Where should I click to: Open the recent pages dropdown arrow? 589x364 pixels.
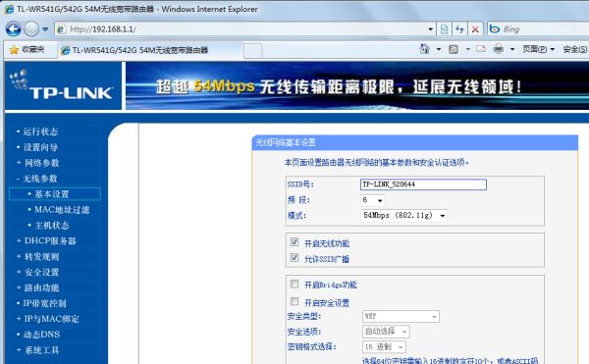coord(45,29)
